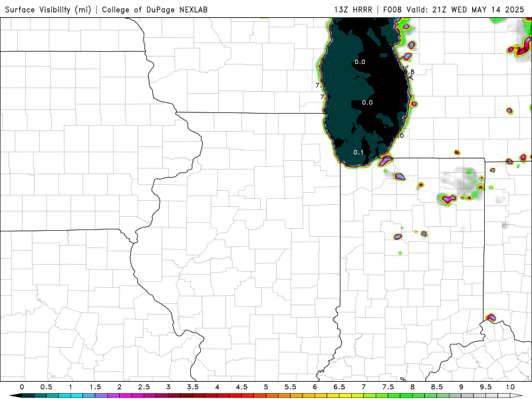This screenshot has height=399, width=532.
Task: Click the '0.0' value just above the '0.1' label
Action: [367, 102]
